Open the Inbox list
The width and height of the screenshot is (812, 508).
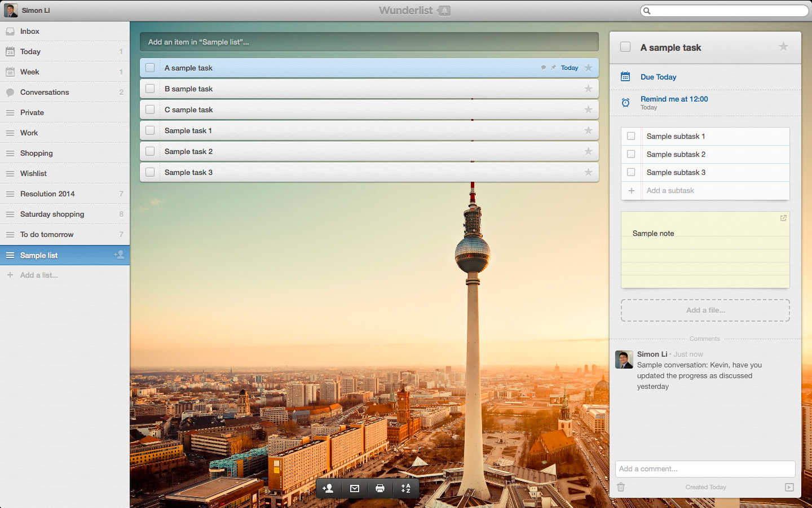65,32
